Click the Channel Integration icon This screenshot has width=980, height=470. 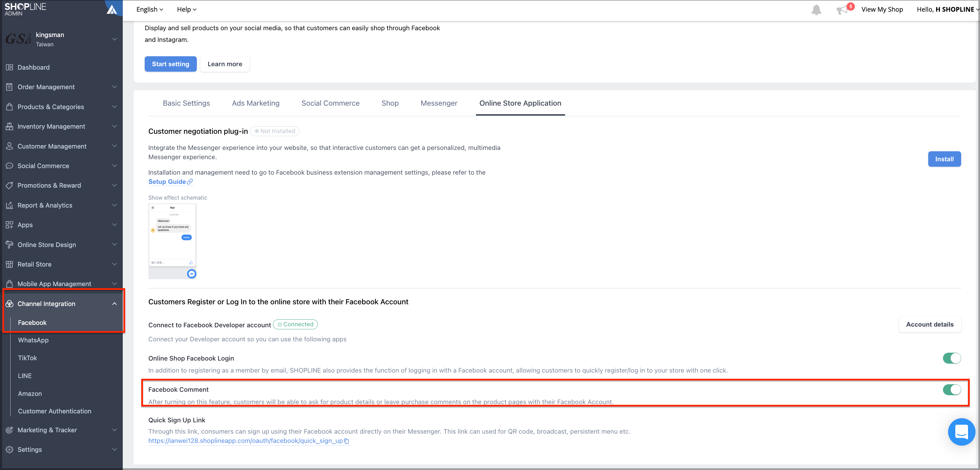[x=10, y=304]
